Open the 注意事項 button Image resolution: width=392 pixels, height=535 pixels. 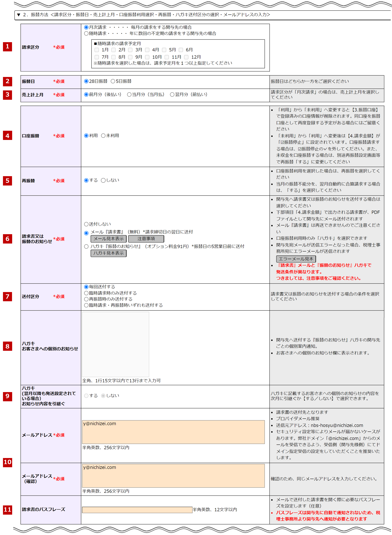[146, 239]
